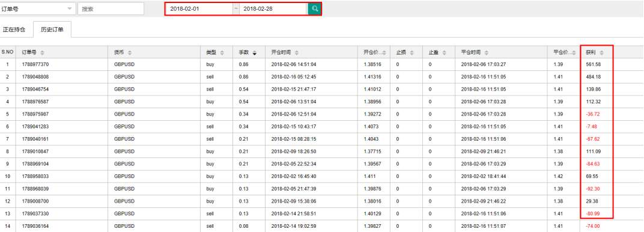The width and height of the screenshot is (644, 232).
Task: Open the 订单号 search-type dropdown
Action: coord(38,8)
